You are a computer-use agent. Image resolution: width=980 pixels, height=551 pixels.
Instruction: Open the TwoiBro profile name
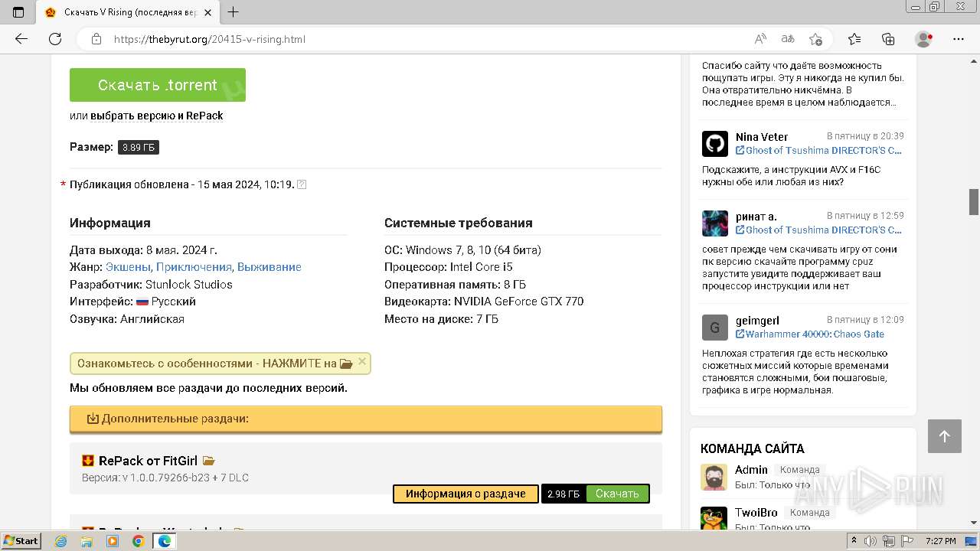click(756, 513)
